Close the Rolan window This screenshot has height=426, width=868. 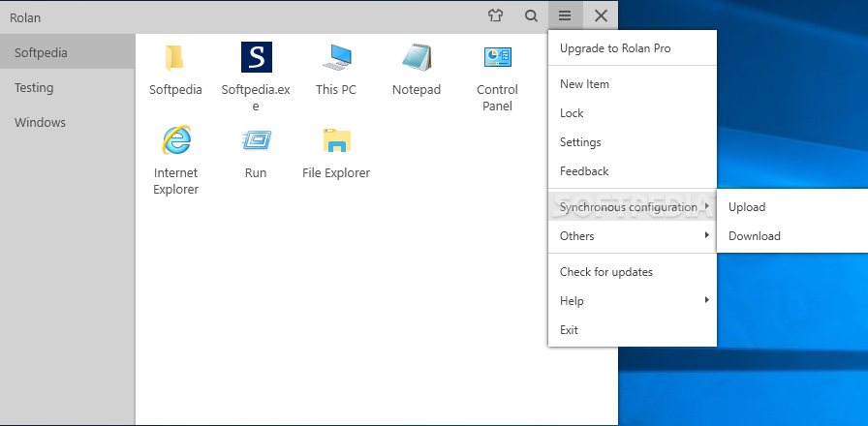pyautogui.click(x=601, y=16)
